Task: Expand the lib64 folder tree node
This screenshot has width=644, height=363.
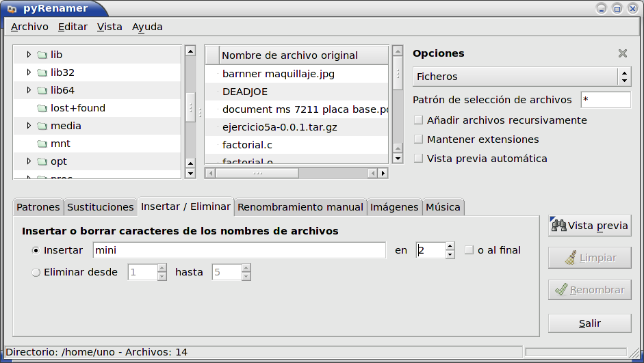Action: [x=28, y=90]
